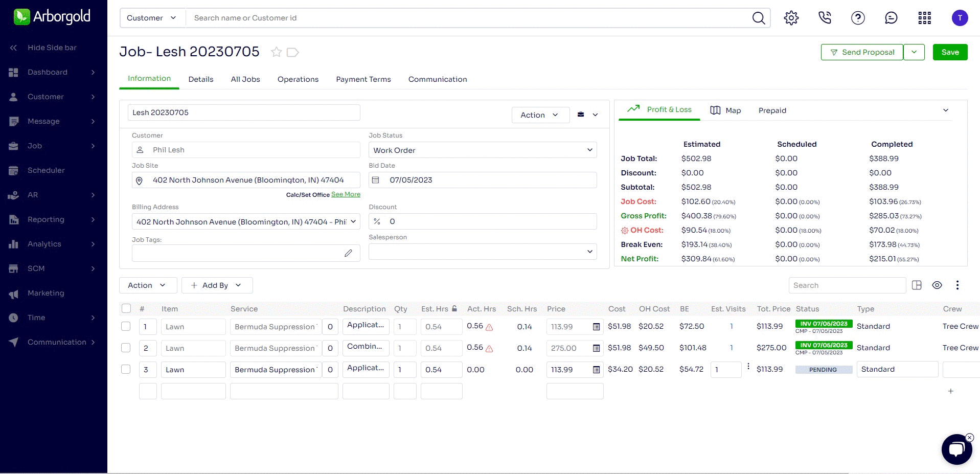The height and width of the screenshot is (474, 980).
Task: Click the Send Proposal button
Action: (x=861, y=52)
